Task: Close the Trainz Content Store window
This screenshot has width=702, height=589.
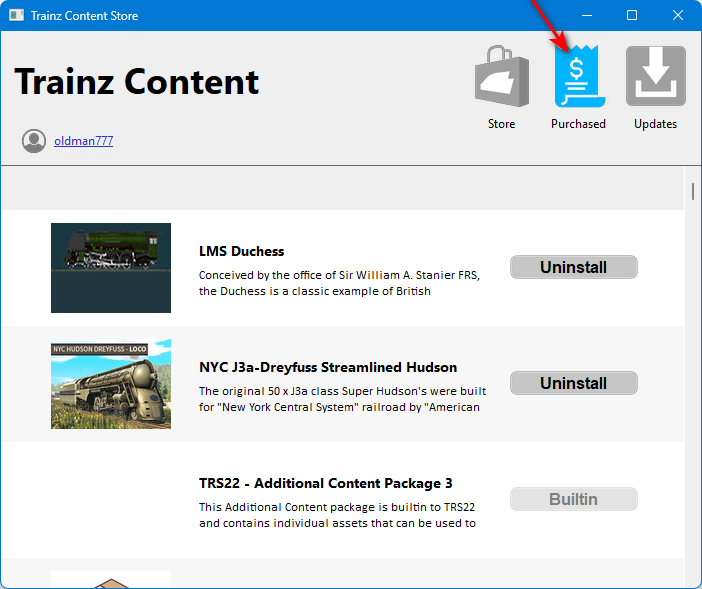Action: click(x=678, y=15)
